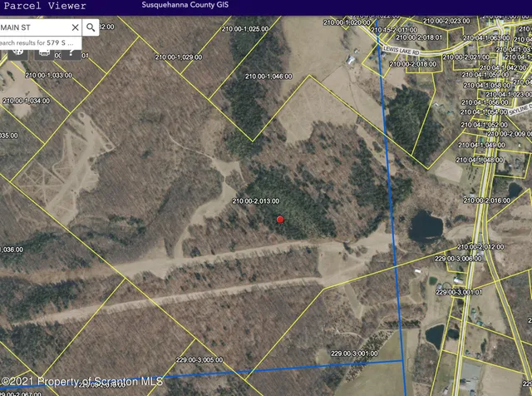Click the magnifying glass search button
Screen dimensions: 532x396
91,27
